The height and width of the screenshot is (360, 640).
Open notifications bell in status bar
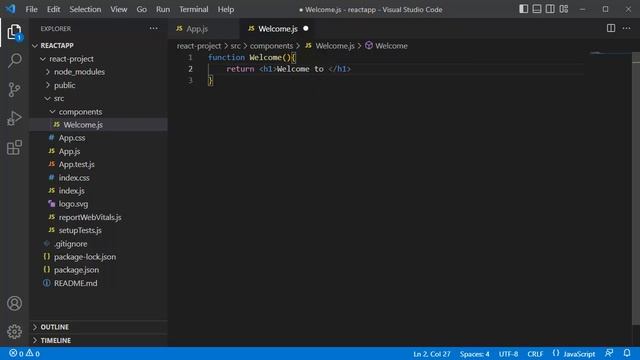(x=627, y=353)
